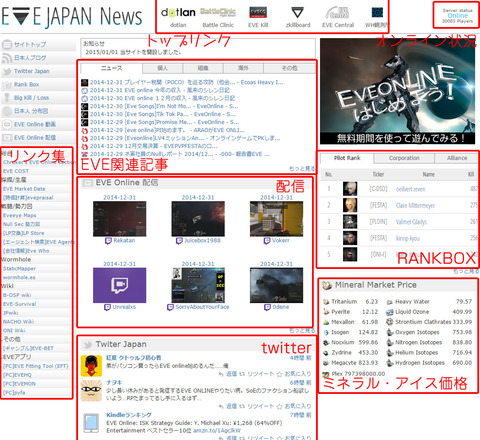Click the Tritanium mineral icon

[x=326, y=302]
